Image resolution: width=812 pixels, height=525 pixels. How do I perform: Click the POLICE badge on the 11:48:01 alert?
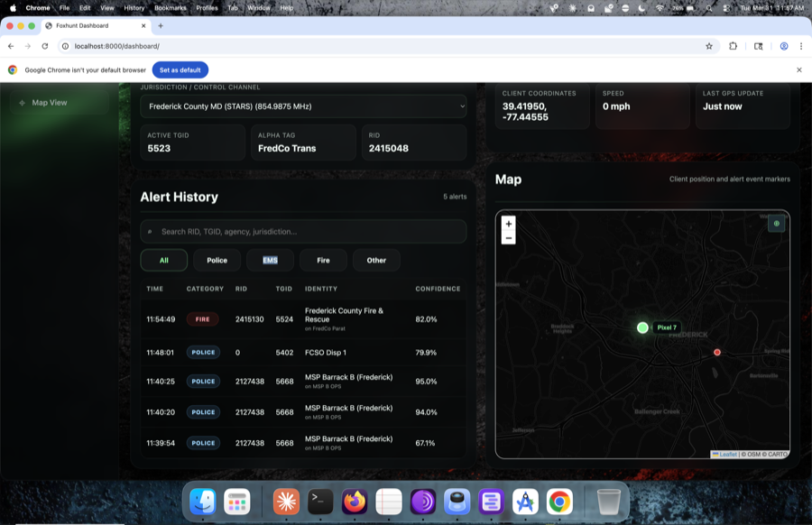pos(203,352)
